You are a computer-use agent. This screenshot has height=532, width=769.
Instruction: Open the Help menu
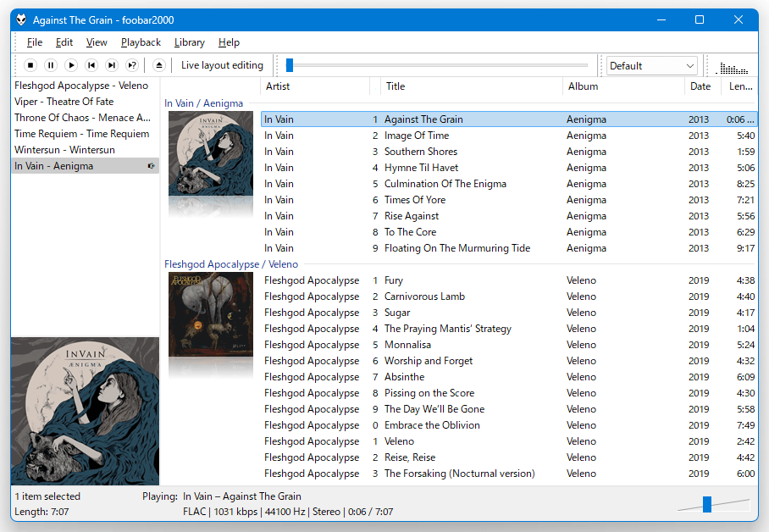[229, 42]
